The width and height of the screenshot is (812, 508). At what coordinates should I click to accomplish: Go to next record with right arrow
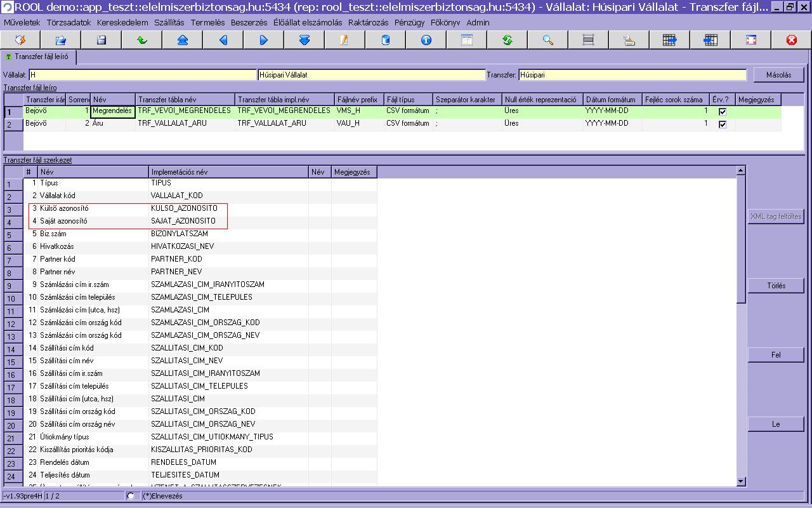[264, 40]
